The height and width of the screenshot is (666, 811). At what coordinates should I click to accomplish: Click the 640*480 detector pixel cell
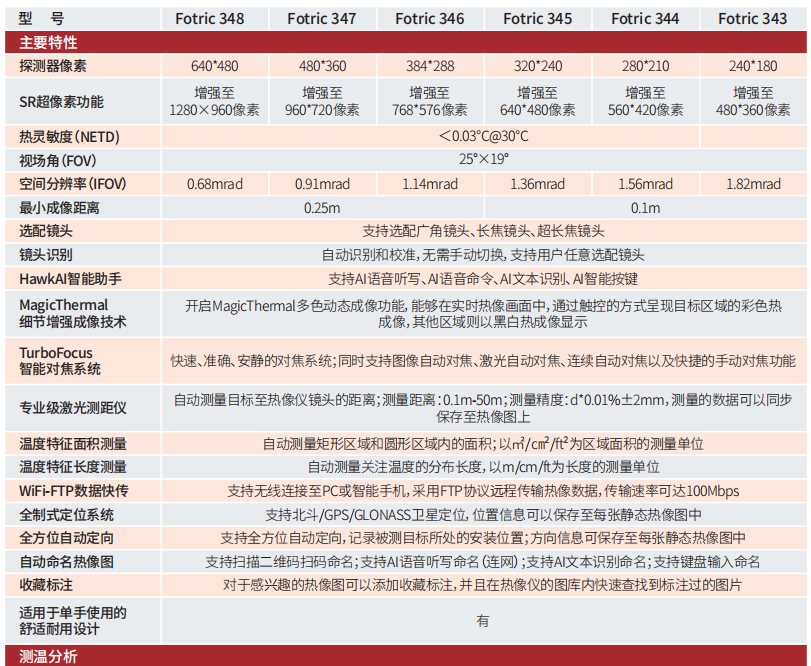tap(214, 66)
